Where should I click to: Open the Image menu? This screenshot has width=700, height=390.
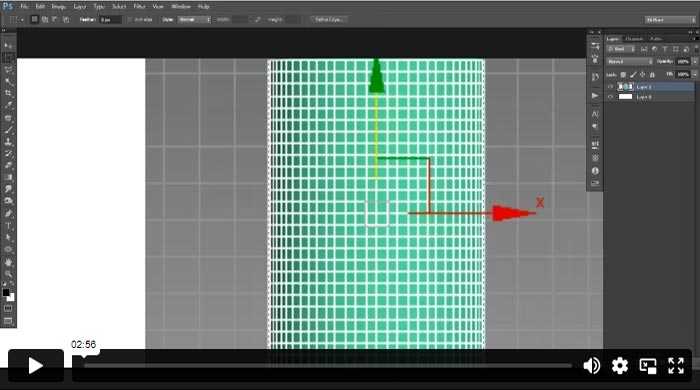pyautogui.click(x=58, y=7)
